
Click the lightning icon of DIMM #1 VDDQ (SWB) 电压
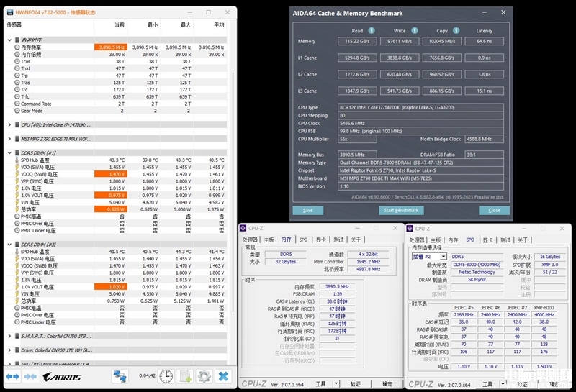coord(17,174)
